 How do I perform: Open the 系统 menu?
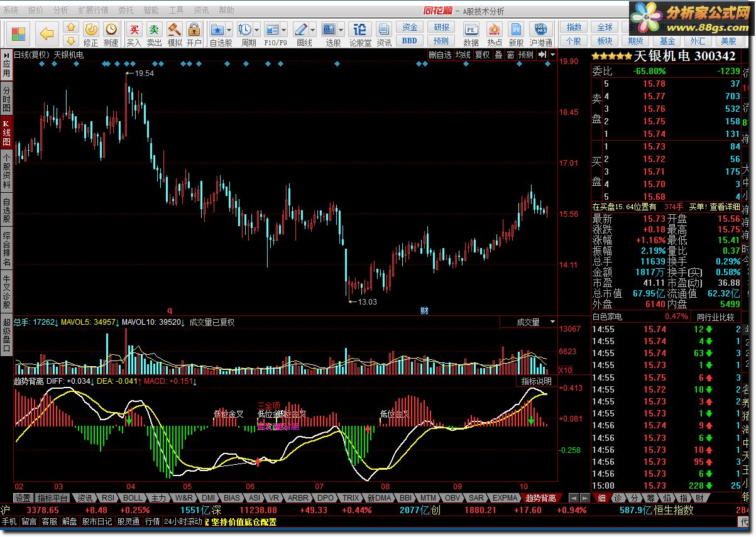(11, 11)
